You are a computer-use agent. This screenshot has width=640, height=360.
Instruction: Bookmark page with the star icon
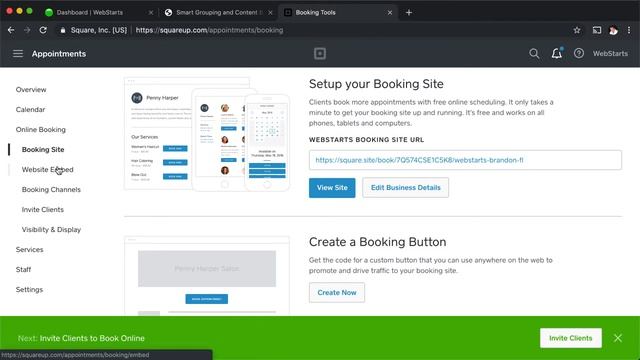click(577, 30)
